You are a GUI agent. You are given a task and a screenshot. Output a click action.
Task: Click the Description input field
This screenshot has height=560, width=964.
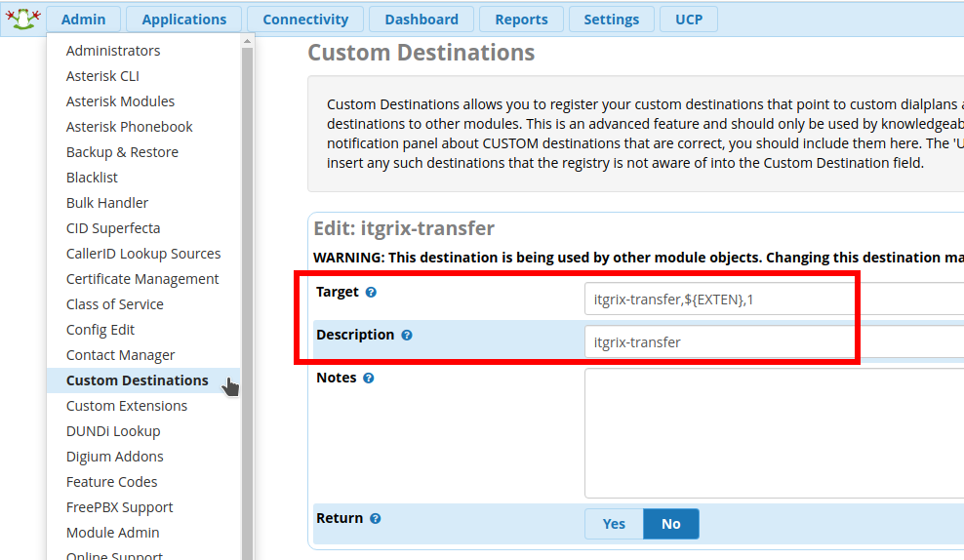click(774, 341)
